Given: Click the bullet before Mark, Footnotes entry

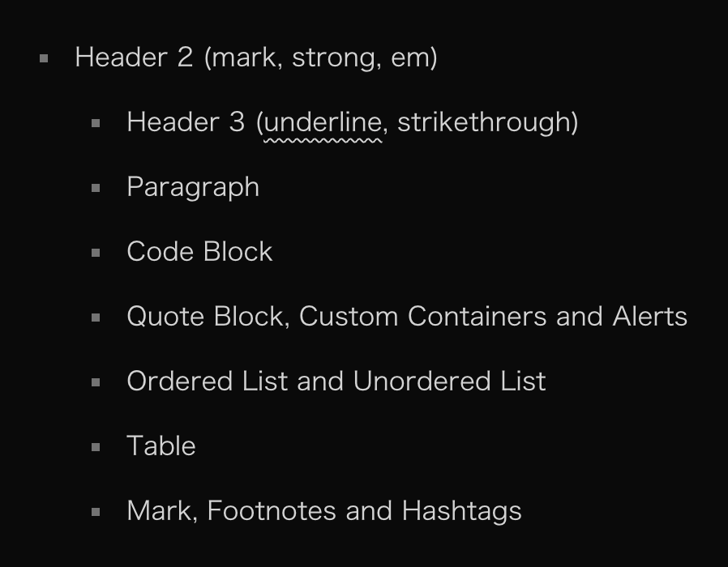Looking at the screenshot, I should (x=96, y=512).
